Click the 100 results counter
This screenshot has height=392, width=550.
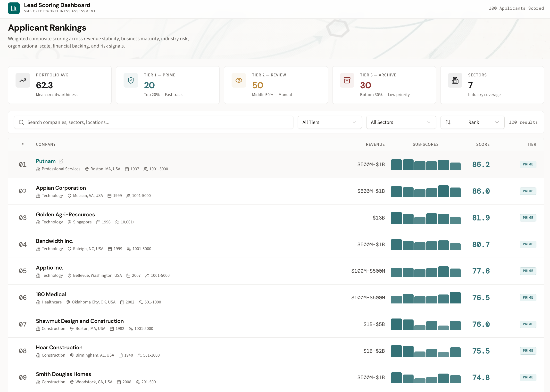(x=523, y=122)
